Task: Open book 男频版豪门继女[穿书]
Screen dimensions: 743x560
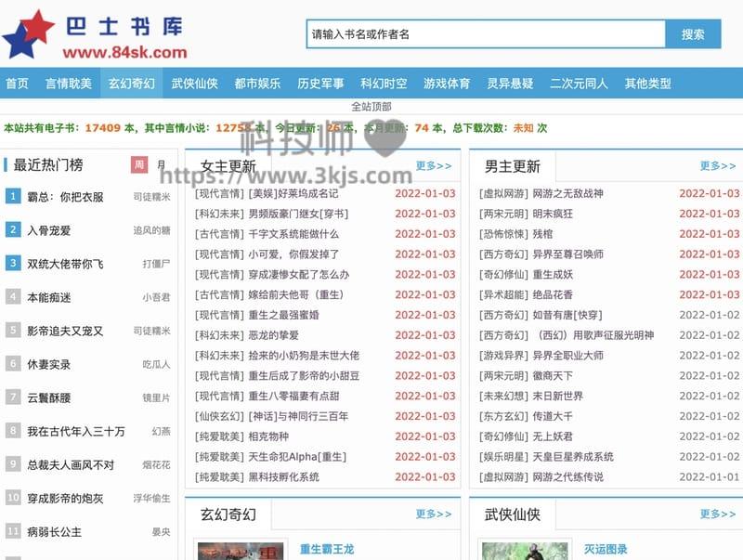Action: tap(298, 214)
